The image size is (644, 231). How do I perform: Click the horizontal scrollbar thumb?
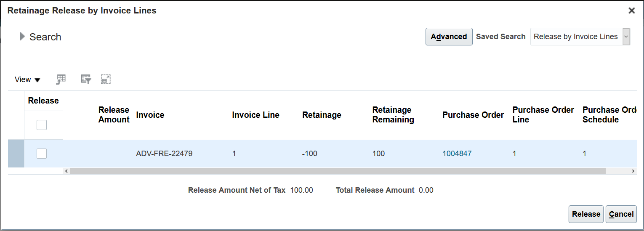(337, 171)
